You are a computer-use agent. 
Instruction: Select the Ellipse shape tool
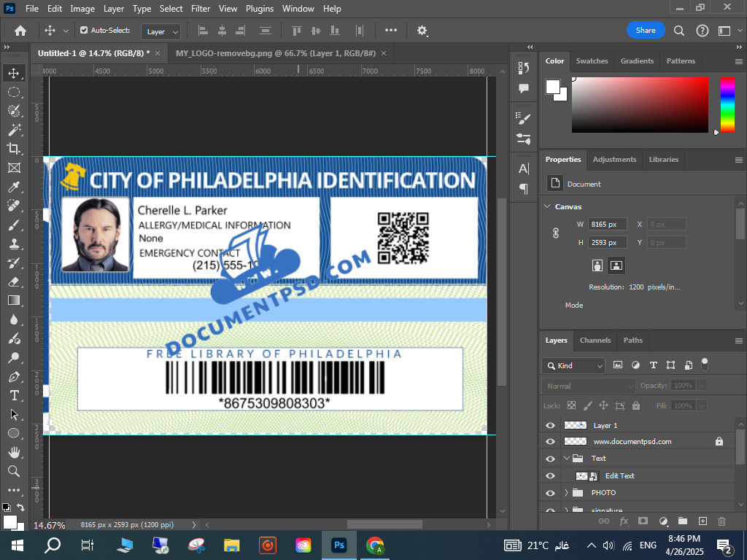point(14,433)
